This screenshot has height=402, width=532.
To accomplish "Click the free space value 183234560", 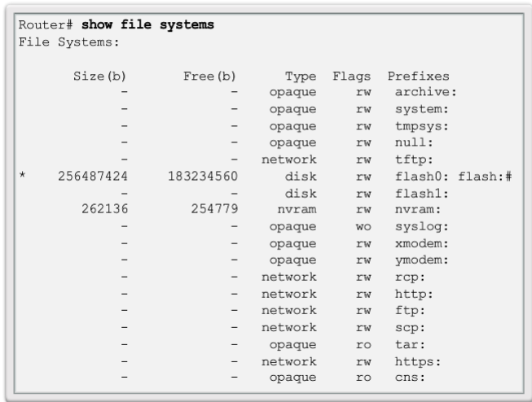I will [x=201, y=177].
